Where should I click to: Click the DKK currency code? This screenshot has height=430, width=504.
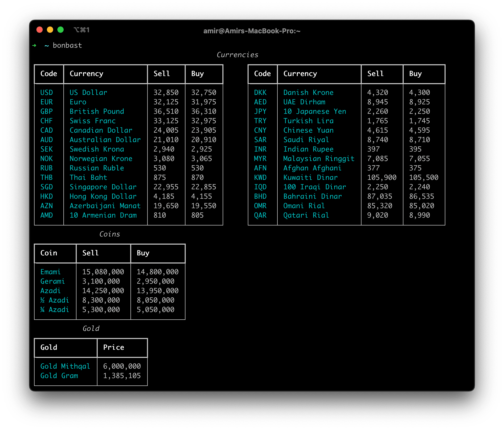tap(260, 93)
